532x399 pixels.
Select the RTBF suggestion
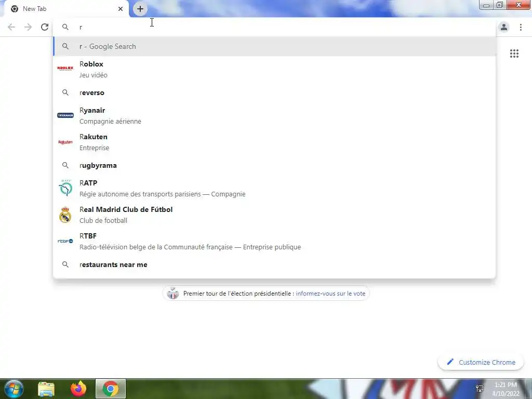[274, 241]
